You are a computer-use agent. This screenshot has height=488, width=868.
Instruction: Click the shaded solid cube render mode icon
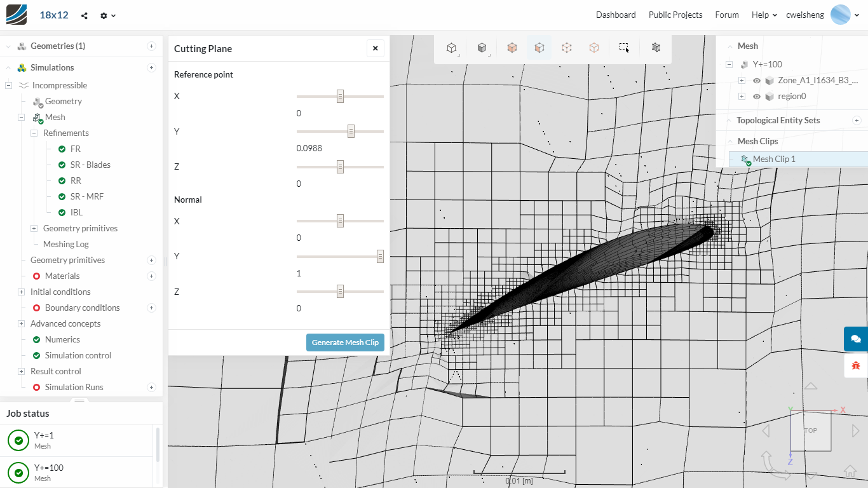482,48
